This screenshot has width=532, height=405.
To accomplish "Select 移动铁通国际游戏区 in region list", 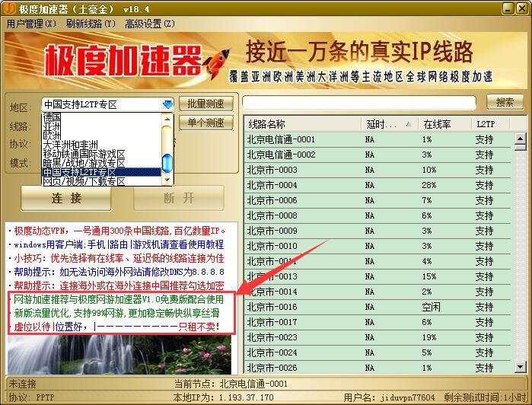I will point(101,154).
